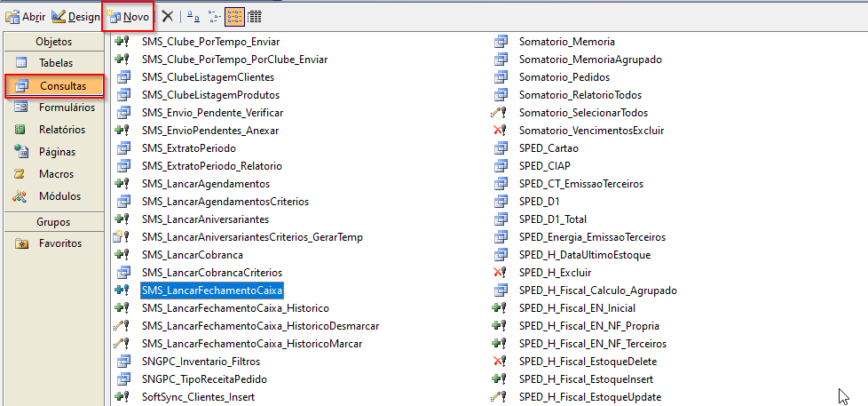Select Macros in Objects pane
The image size is (868, 406).
(x=55, y=174)
